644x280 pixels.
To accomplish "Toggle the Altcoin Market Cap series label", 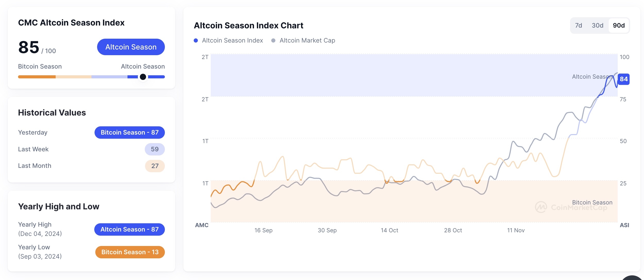I will click(307, 40).
